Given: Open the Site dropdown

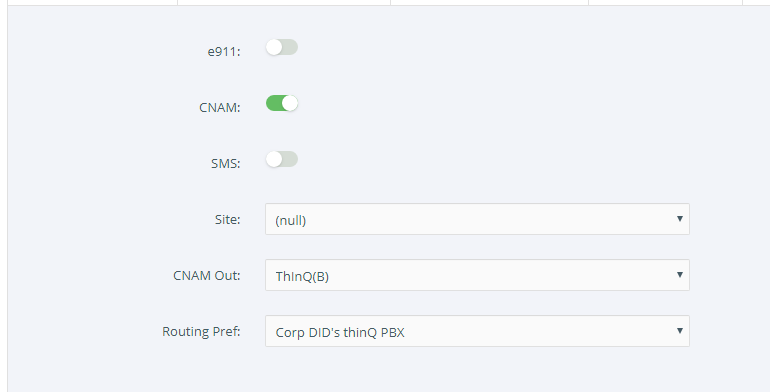Looking at the screenshot, I should [477, 219].
